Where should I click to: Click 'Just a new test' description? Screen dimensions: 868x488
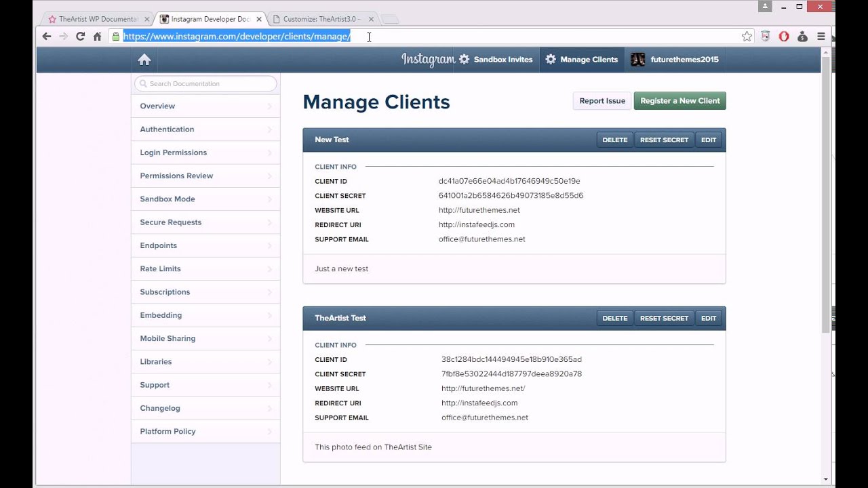click(x=341, y=269)
